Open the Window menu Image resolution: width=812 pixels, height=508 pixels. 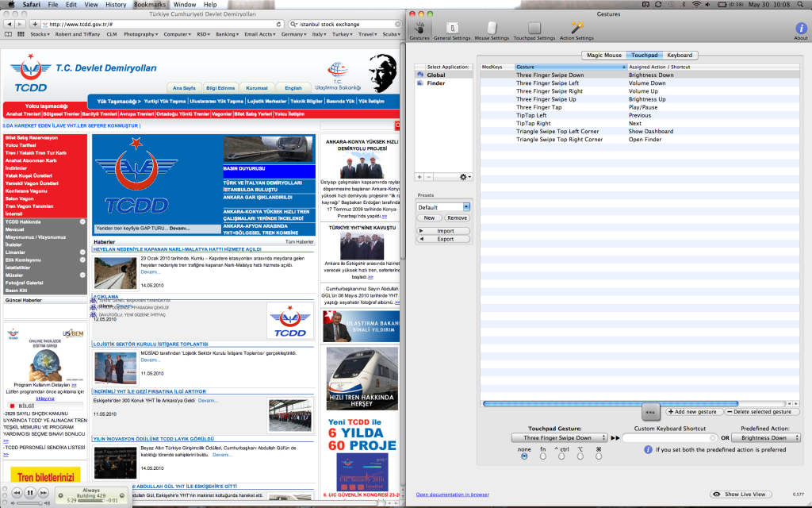tap(185, 4)
